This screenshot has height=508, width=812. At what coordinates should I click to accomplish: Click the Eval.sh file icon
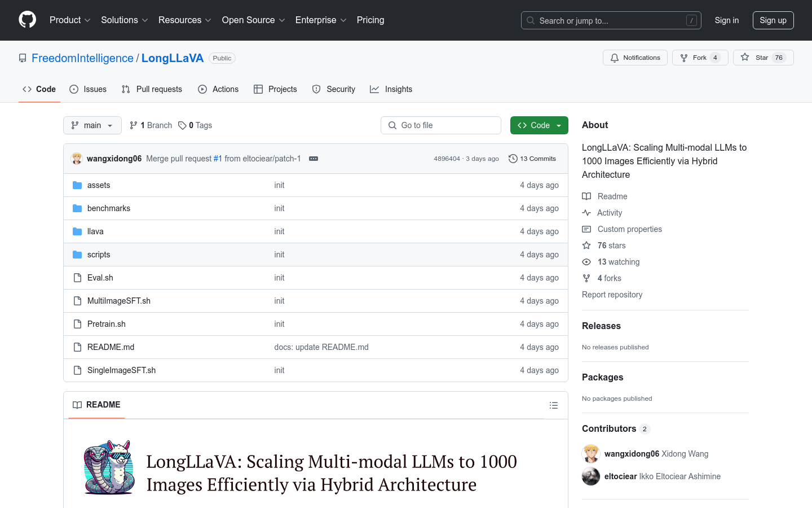[x=77, y=278]
